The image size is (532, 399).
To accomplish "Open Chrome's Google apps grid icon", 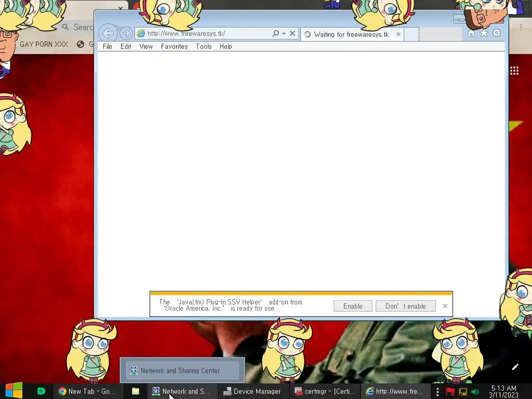I will pos(514,71).
